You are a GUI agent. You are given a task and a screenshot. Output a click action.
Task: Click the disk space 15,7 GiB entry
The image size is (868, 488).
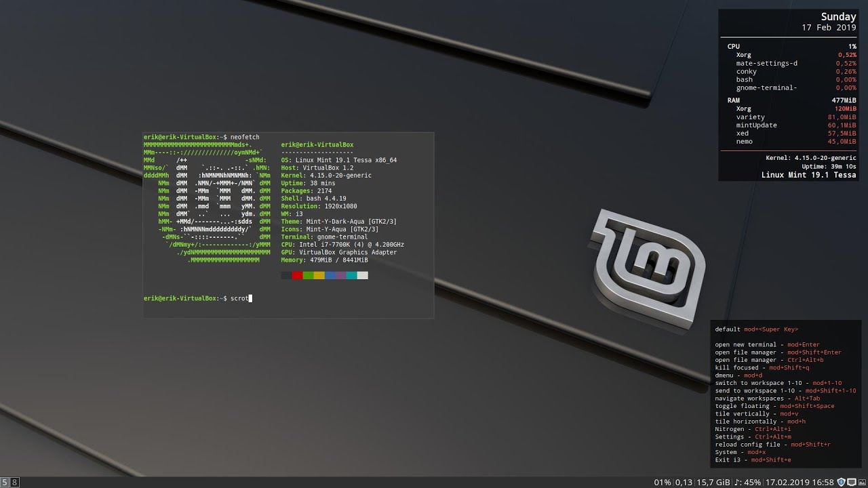click(713, 483)
